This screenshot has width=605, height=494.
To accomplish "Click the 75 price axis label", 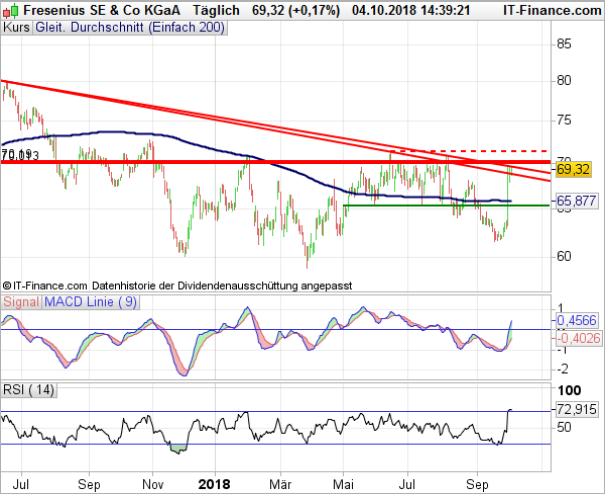I will pyautogui.click(x=563, y=120).
